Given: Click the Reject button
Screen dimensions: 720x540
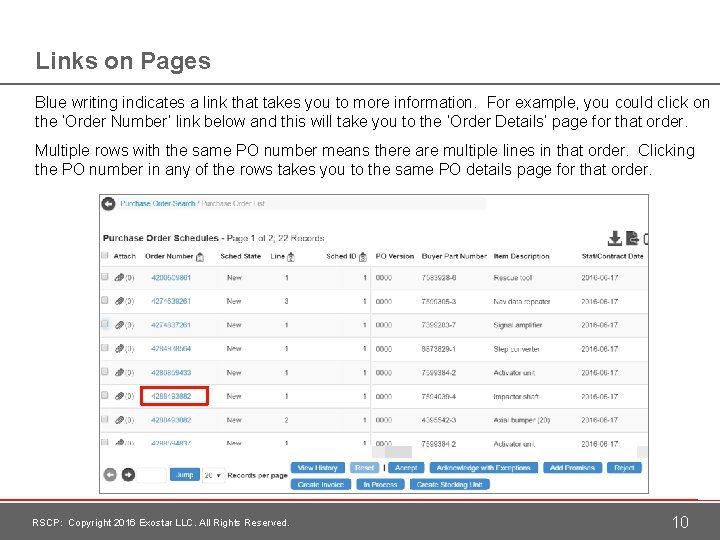Looking at the screenshot, I should (624, 467).
